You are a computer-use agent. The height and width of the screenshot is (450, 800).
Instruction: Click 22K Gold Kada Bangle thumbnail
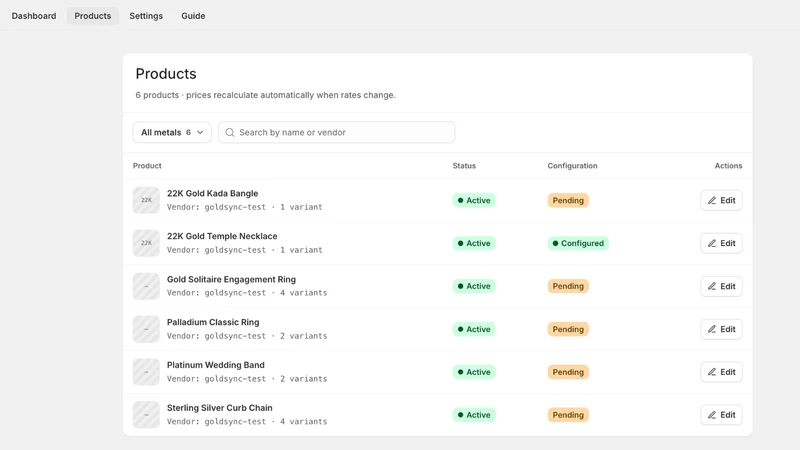pyautogui.click(x=146, y=200)
